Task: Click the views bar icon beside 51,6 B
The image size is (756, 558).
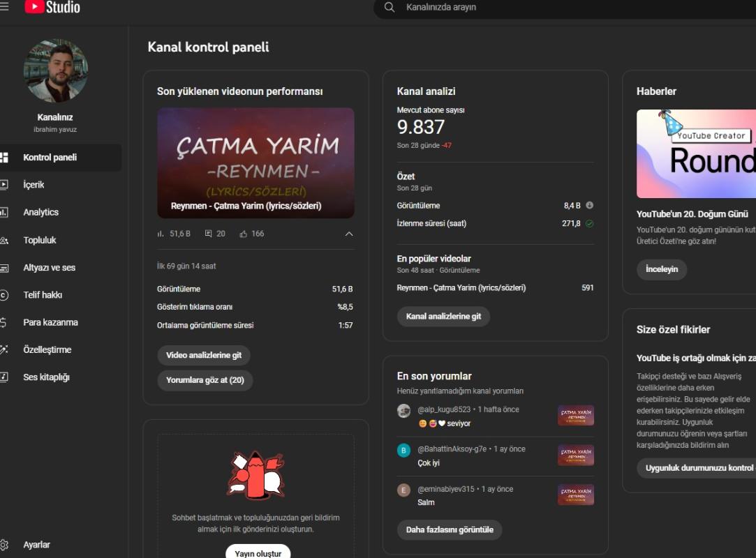Action: (161, 234)
